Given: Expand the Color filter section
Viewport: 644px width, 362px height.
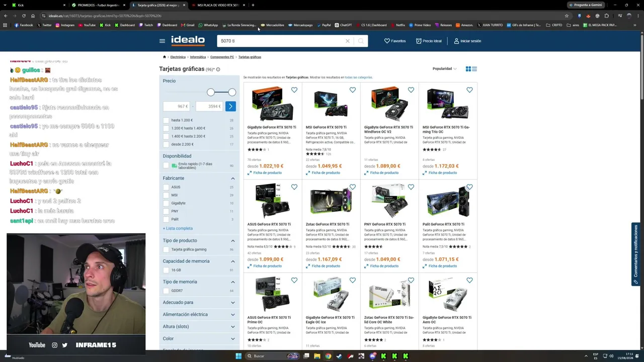Looking at the screenshot, I should 233,339.
